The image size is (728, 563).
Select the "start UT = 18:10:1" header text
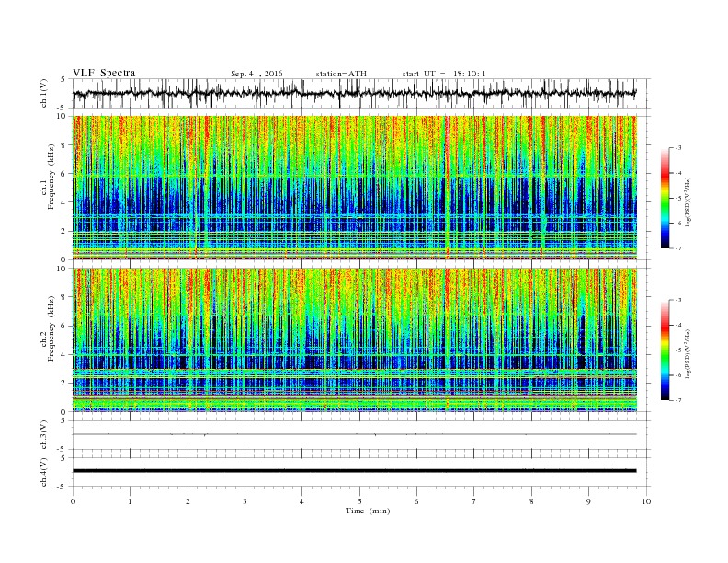click(444, 74)
